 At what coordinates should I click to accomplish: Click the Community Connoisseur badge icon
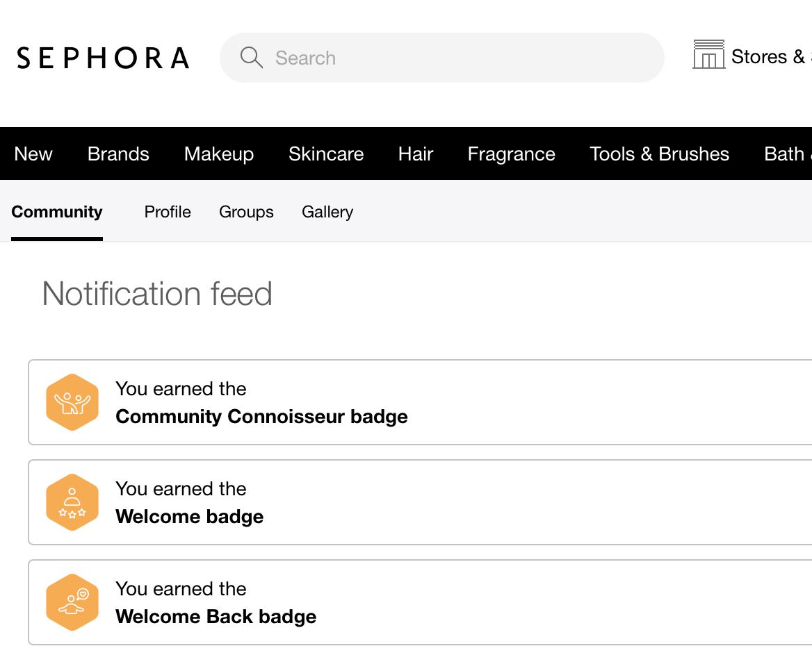72,402
